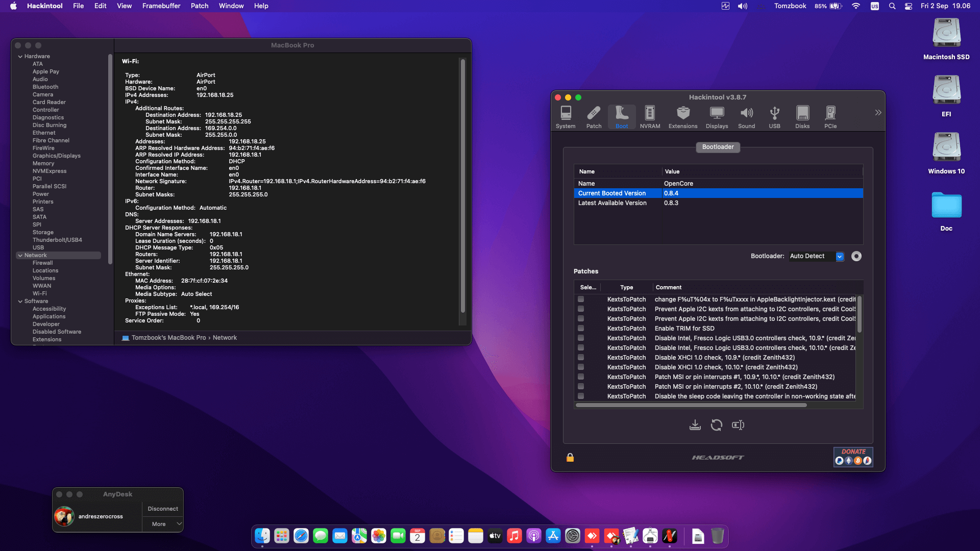Open the NVRAM toolbar section
Image resolution: width=980 pixels, height=551 pixels.
coord(650,117)
